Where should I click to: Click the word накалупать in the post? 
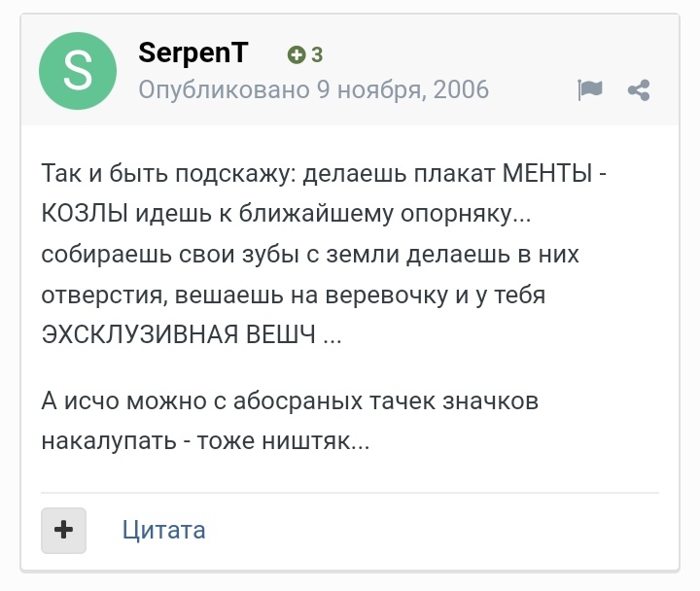click(x=105, y=440)
